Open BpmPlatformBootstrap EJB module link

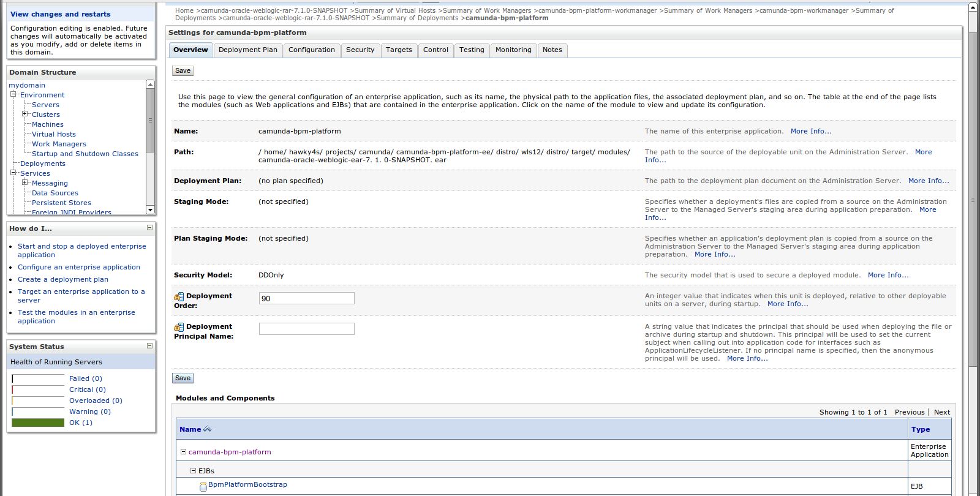pos(247,484)
